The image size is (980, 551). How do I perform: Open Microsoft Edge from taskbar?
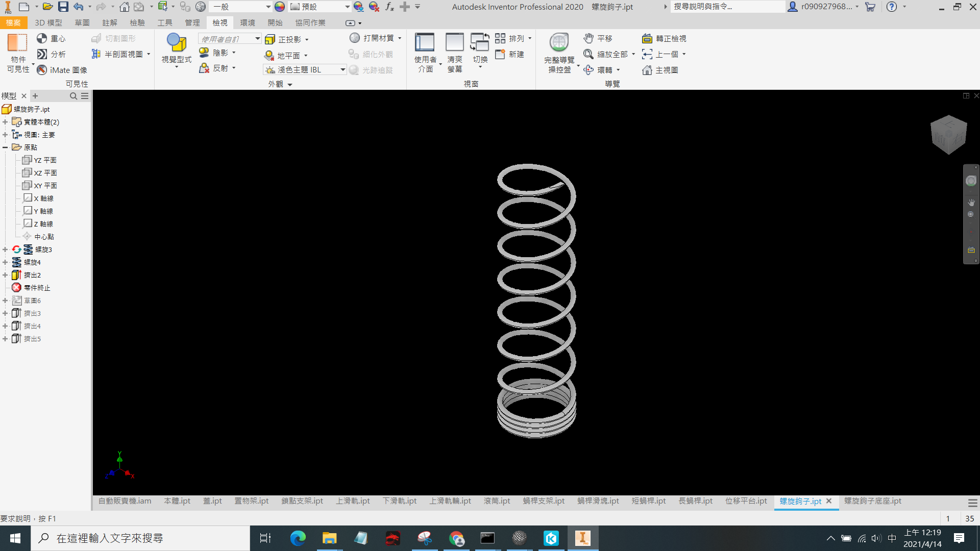(x=298, y=538)
